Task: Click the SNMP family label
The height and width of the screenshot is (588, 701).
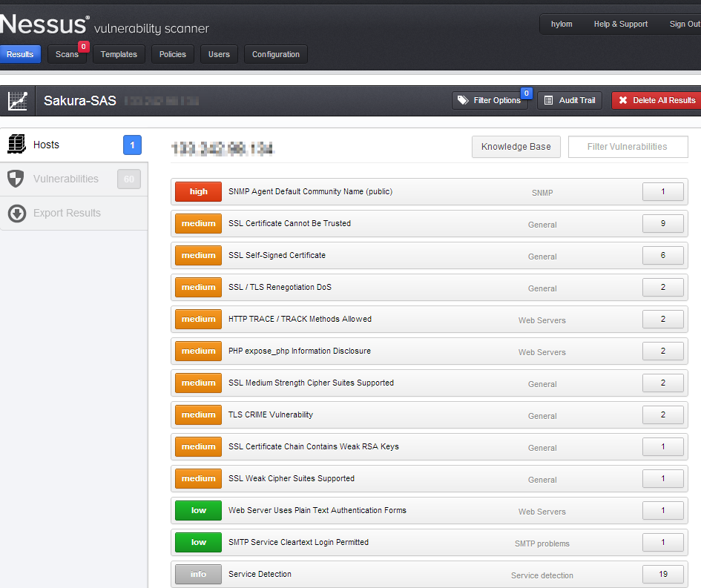Action: pyautogui.click(x=542, y=193)
